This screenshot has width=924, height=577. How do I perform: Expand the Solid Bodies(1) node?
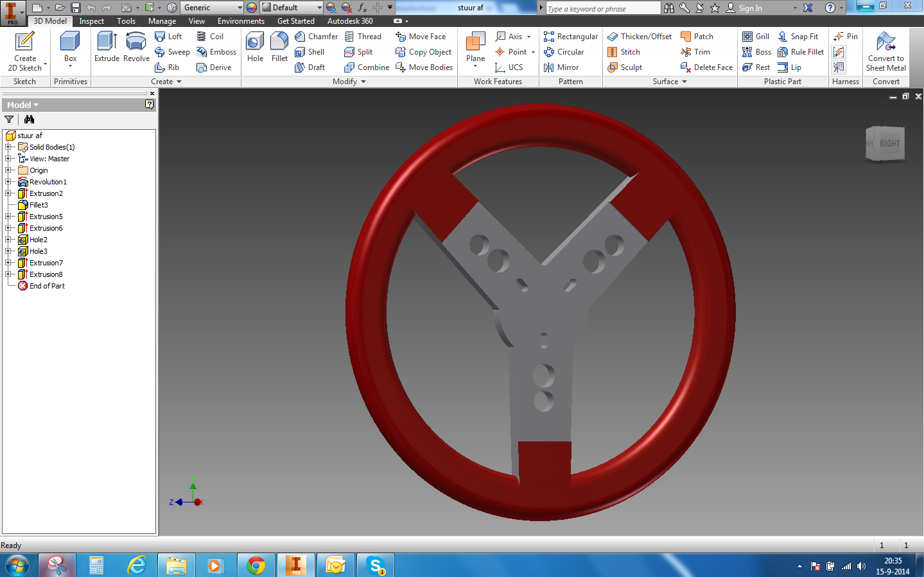click(x=8, y=147)
